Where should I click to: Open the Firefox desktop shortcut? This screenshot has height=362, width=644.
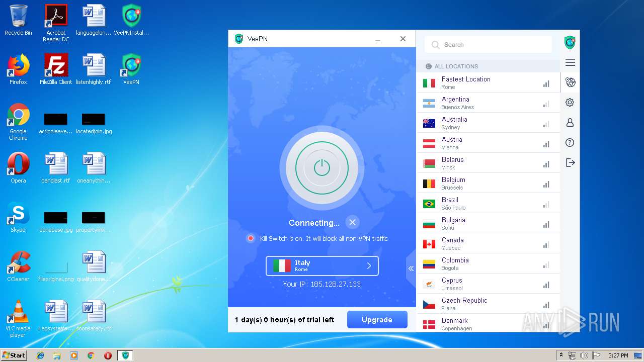click(18, 69)
